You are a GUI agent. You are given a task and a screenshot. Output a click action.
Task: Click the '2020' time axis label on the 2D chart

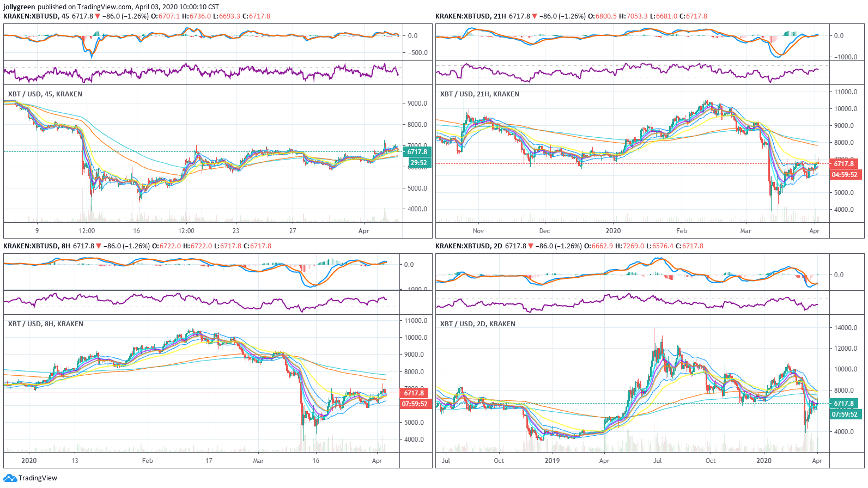764,461
